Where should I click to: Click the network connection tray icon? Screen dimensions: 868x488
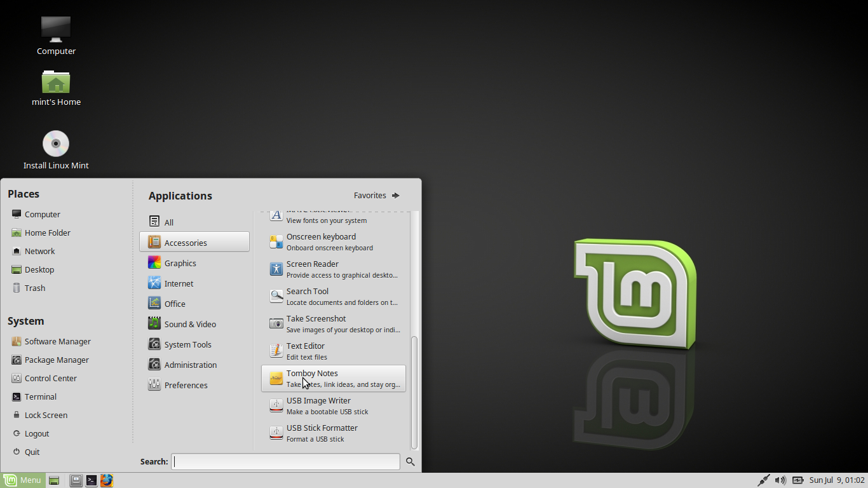pyautogui.click(x=764, y=480)
